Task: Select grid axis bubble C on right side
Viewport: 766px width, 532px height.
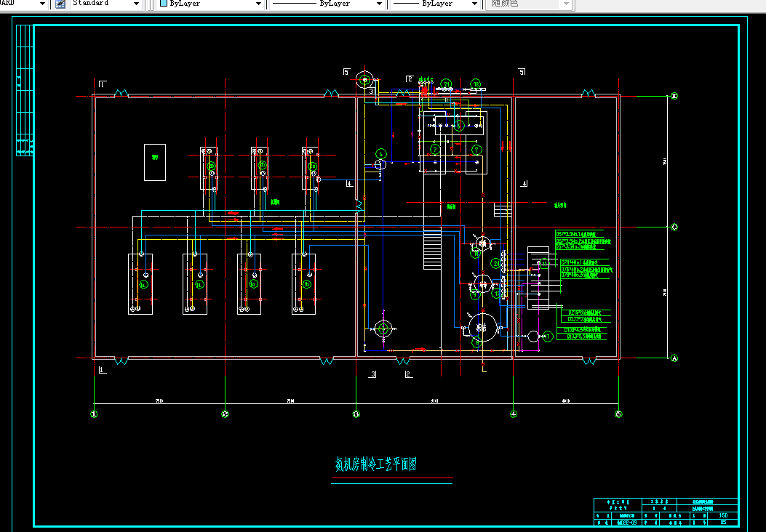Action: coord(674,227)
